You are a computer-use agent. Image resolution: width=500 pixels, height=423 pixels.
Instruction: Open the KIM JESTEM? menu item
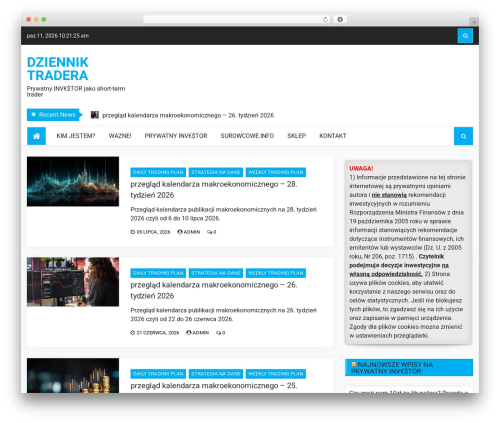click(76, 136)
